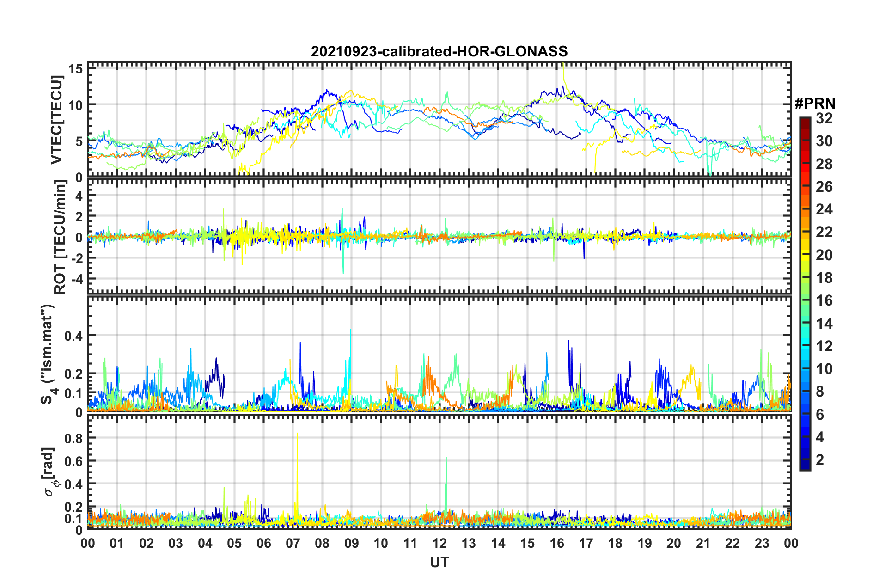Click the colorbar label 32

(824, 119)
